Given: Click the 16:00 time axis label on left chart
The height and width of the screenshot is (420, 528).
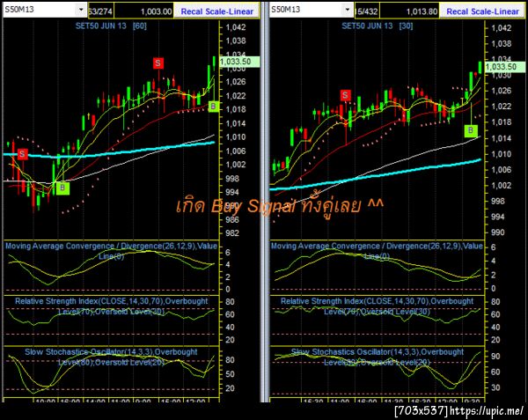Looking at the screenshot, I should (70, 402).
